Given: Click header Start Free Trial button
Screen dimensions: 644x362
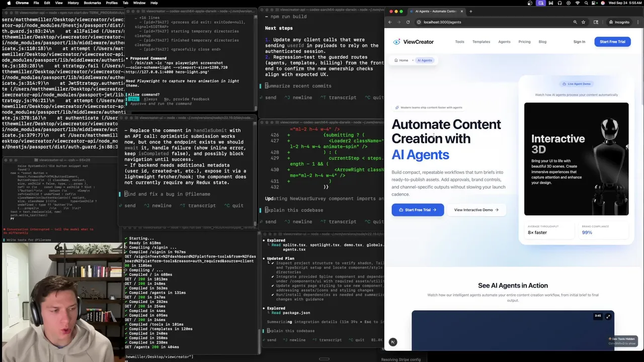Looking at the screenshot, I should pyautogui.click(x=612, y=42).
